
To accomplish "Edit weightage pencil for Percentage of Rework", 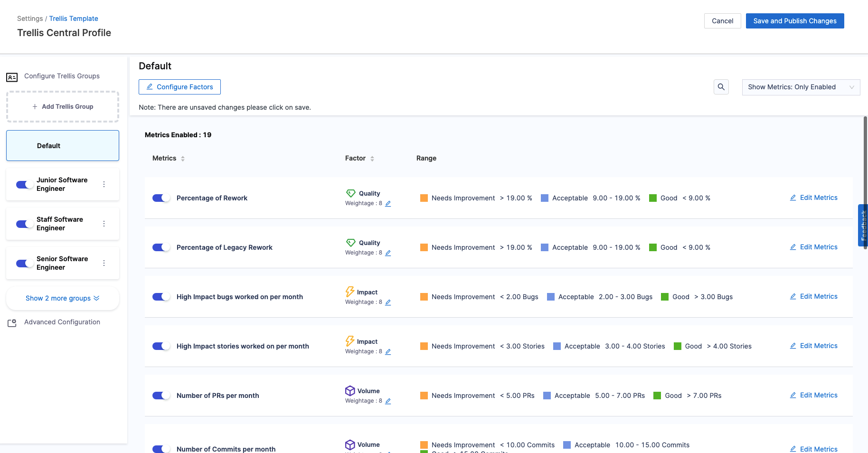I will 388,204.
